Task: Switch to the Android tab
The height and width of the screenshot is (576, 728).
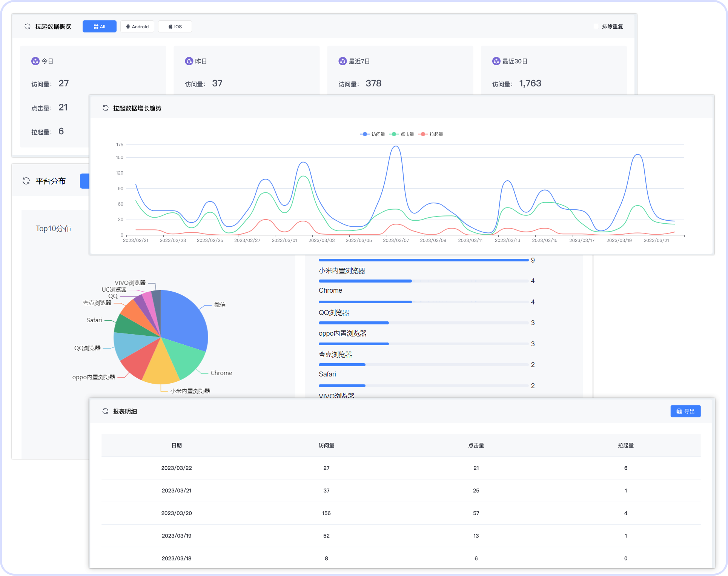Action: 137,26
